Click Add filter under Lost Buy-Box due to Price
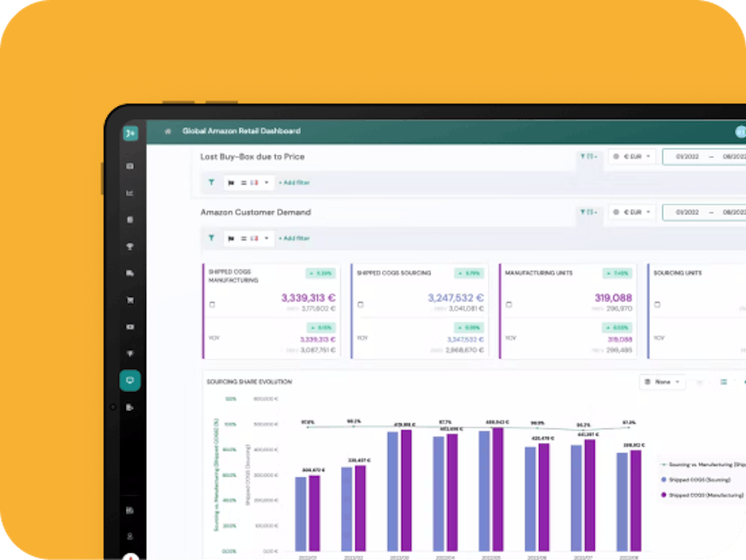The image size is (746, 560). pyautogui.click(x=294, y=183)
